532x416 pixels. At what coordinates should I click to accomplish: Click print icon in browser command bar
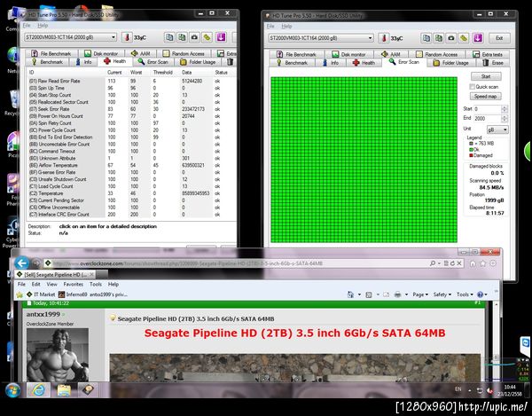tap(397, 294)
